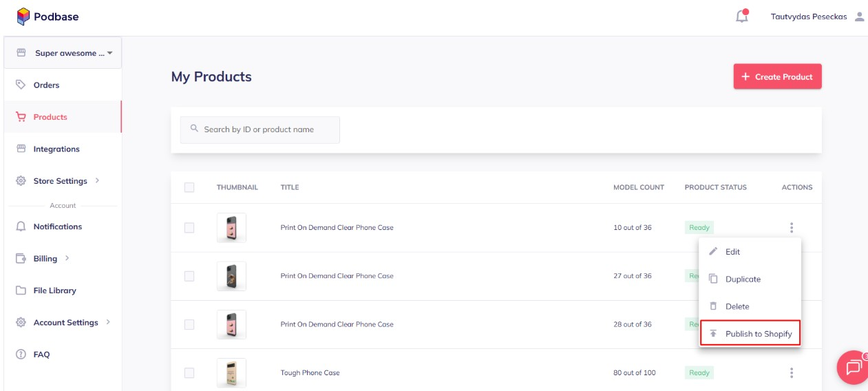This screenshot has height=391, width=868.
Task: Select Edit from the actions menu
Action: (x=750, y=252)
